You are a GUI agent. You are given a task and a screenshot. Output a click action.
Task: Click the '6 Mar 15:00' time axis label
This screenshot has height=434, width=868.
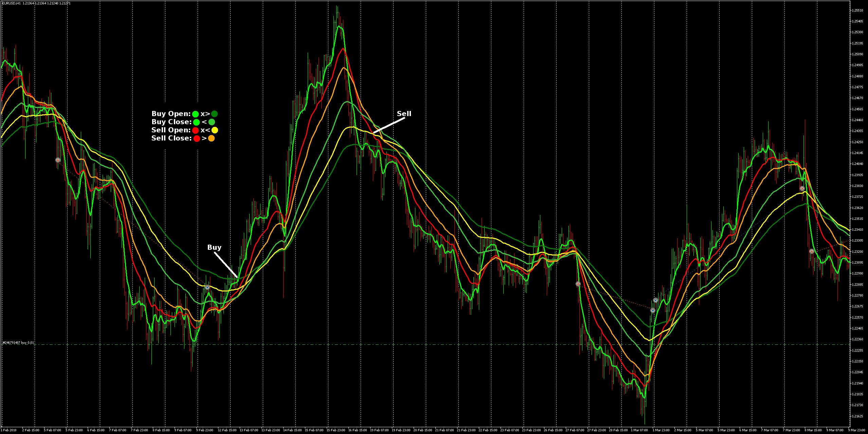[x=748, y=430]
